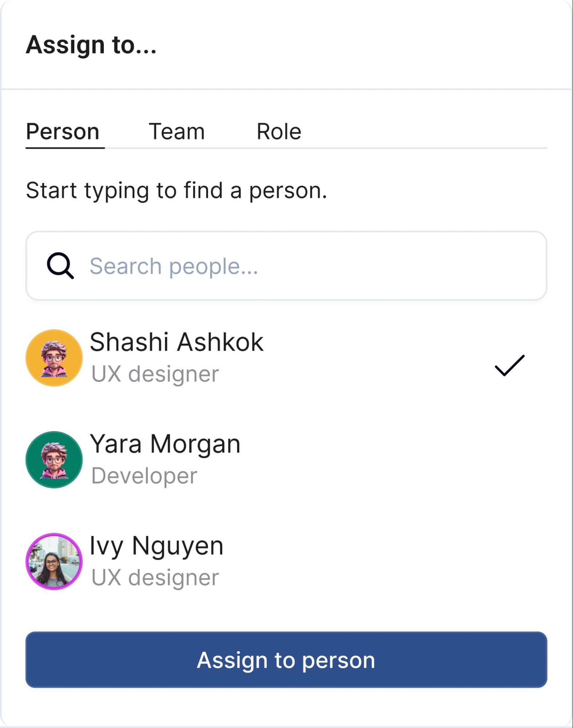Click Yara Morgan's green avatar
The image size is (573, 728).
54,460
